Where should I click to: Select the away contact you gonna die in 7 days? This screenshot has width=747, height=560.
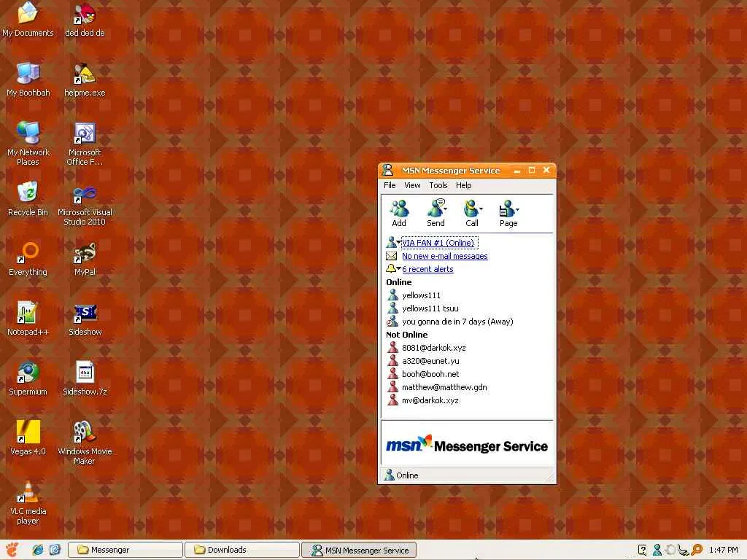tap(457, 322)
